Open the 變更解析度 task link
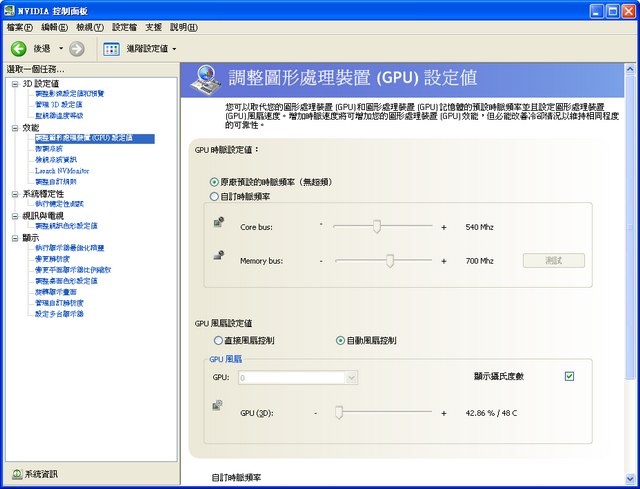 click(x=52, y=259)
